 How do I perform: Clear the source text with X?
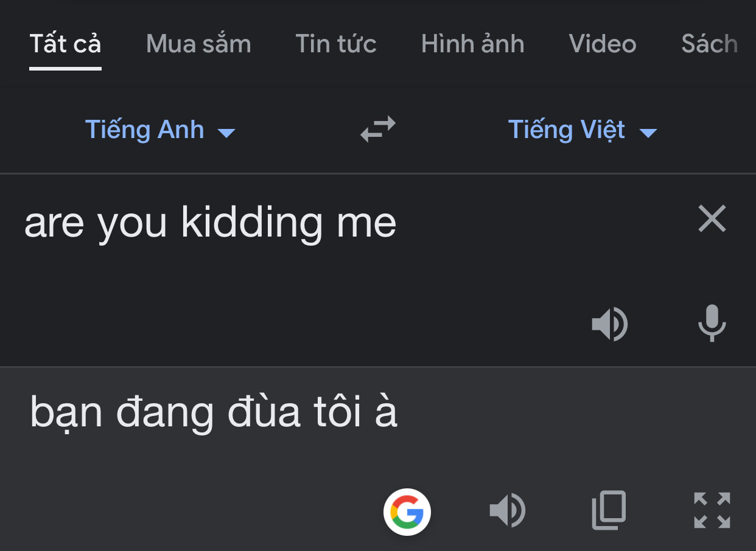(x=712, y=219)
